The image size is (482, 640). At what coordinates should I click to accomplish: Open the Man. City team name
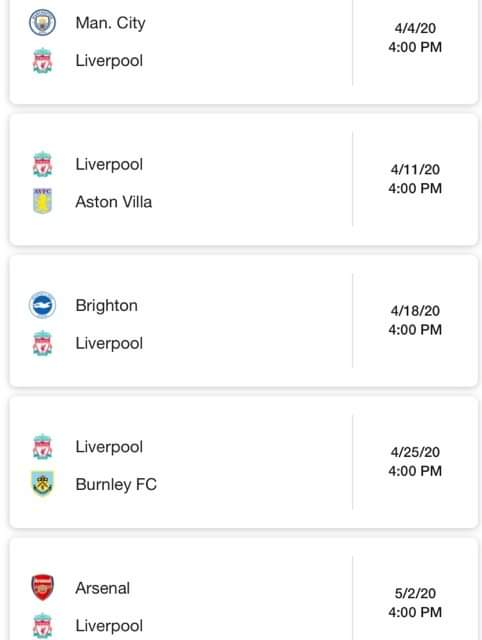click(x=110, y=23)
